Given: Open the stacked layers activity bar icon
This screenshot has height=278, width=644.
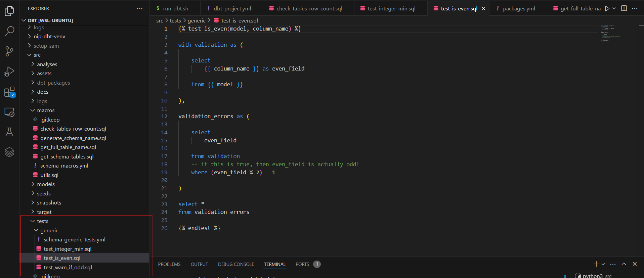Looking at the screenshot, I should pos(9,152).
